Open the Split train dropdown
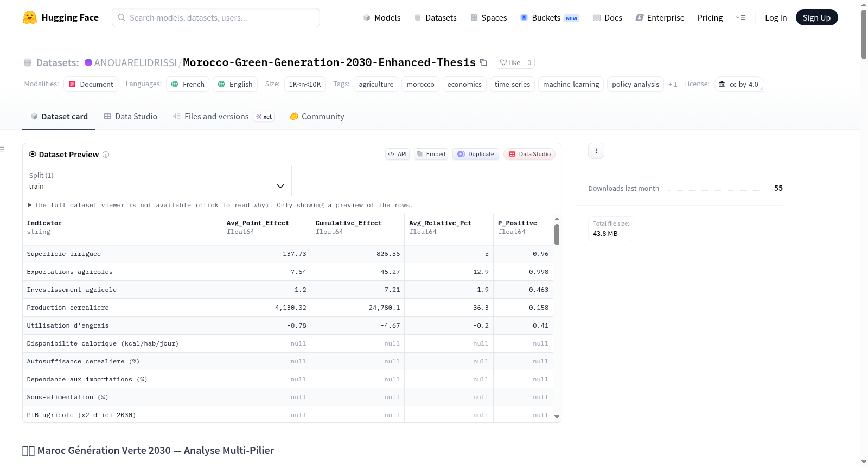The width and height of the screenshot is (868, 467). 157,181
